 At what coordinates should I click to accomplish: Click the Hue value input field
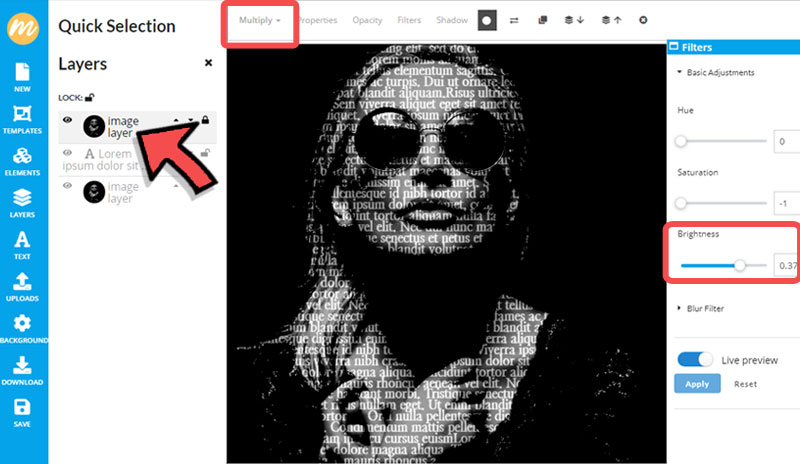click(786, 141)
